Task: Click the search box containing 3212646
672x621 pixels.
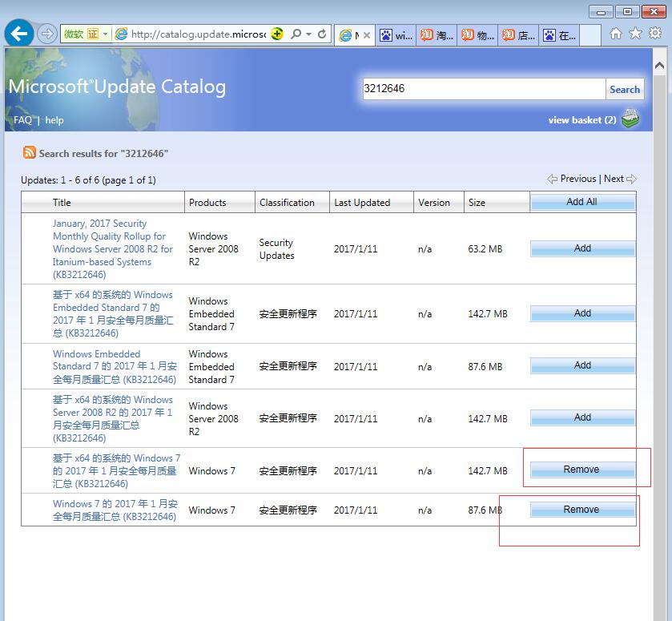Action: [x=485, y=89]
